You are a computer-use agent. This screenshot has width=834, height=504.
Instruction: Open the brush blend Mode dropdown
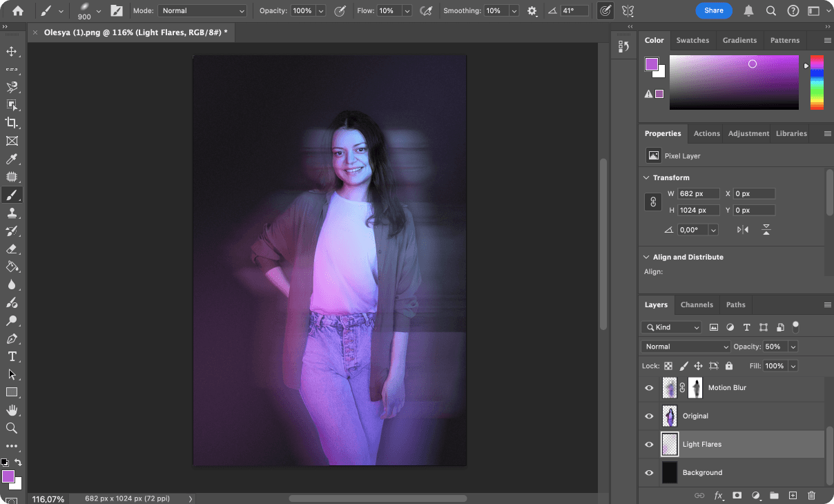(202, 10)
